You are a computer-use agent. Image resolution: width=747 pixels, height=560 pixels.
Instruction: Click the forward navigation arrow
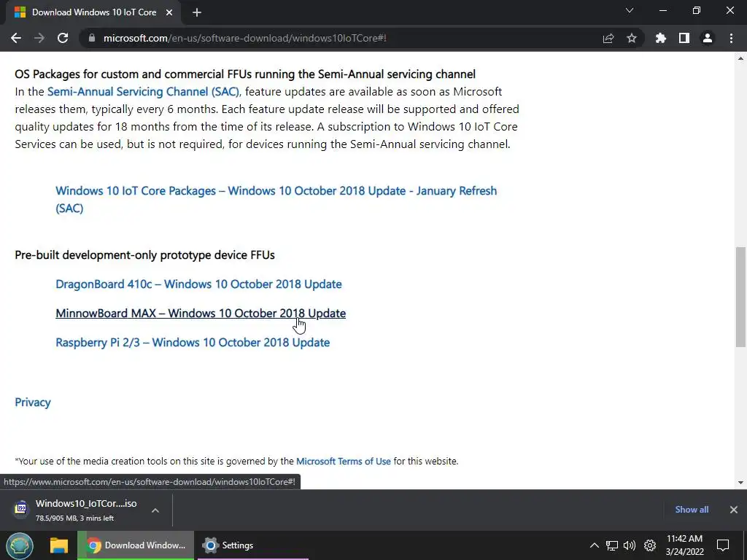[x=39, y=38]
